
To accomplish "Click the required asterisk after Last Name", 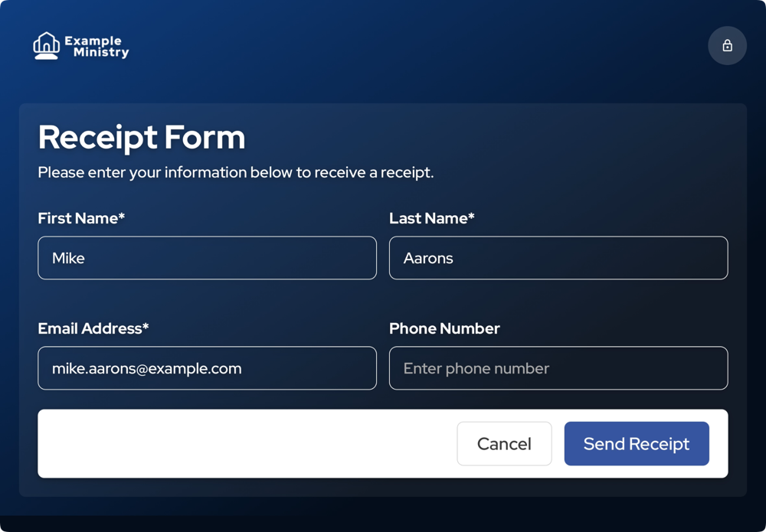I will click(471, 216).
